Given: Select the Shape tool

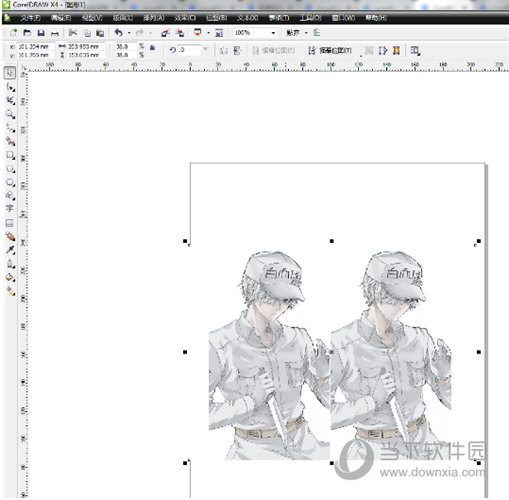Looking at the screenshot, I should coord(10,87).
